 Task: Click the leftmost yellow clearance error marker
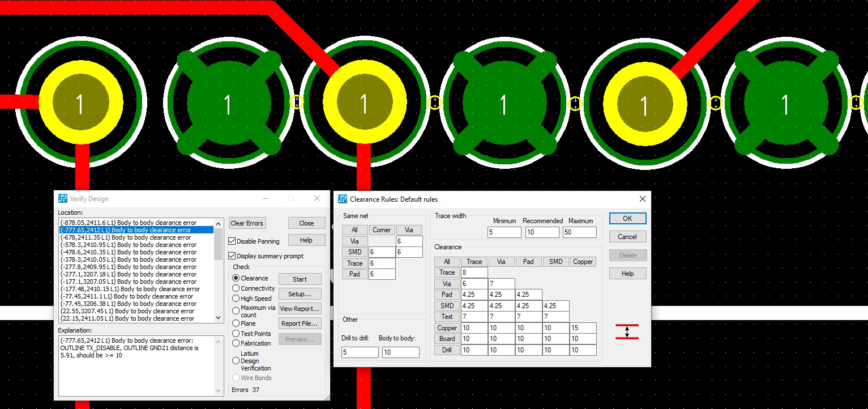click(297, 102)
